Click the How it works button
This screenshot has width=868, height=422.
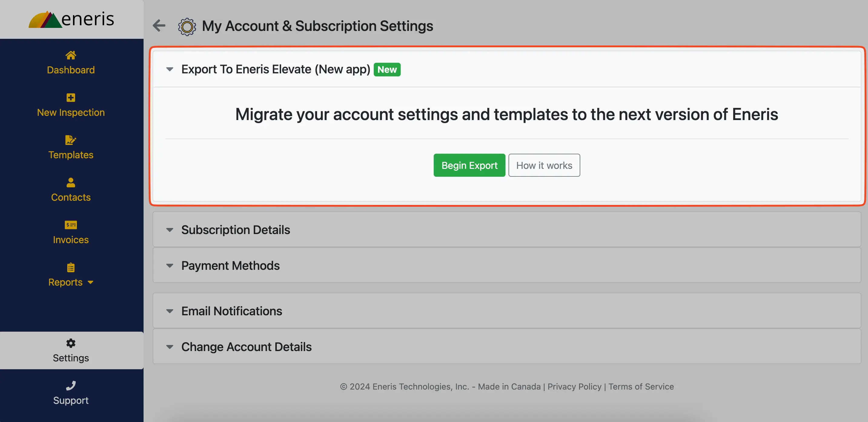544,165
